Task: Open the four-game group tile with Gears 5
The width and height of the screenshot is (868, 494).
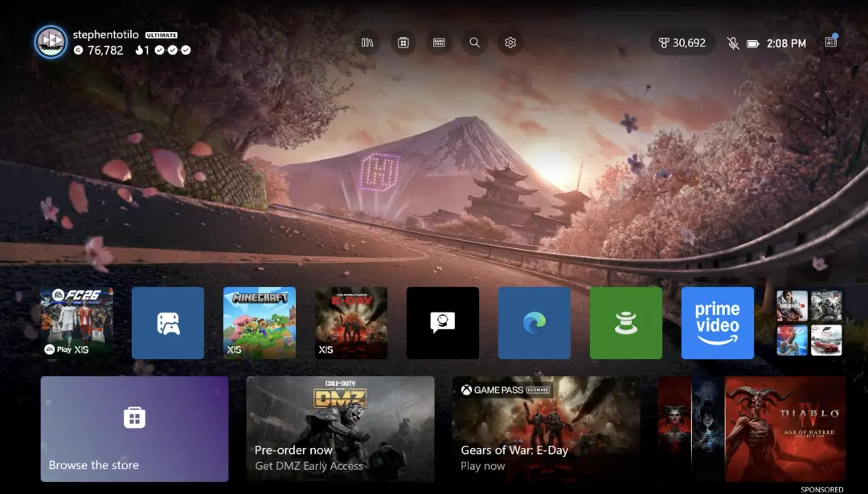Action: coord(809,323)
